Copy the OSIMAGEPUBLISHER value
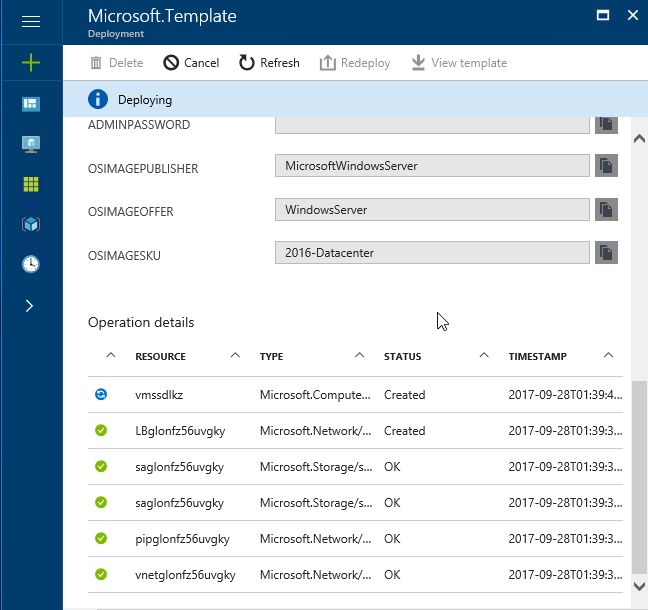Image resolution: width=648 pixels, height=610 pixels. [606, 166]
